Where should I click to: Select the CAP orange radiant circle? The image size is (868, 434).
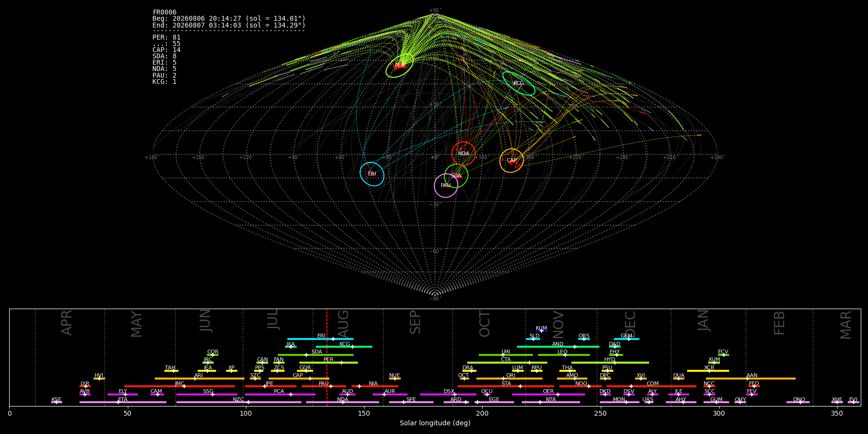(x=512, y=161)
